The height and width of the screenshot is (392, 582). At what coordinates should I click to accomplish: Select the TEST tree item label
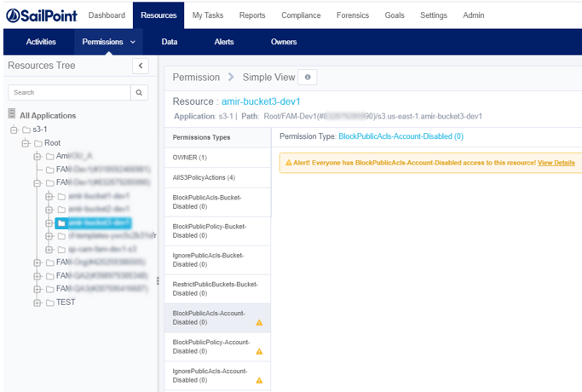66,303
